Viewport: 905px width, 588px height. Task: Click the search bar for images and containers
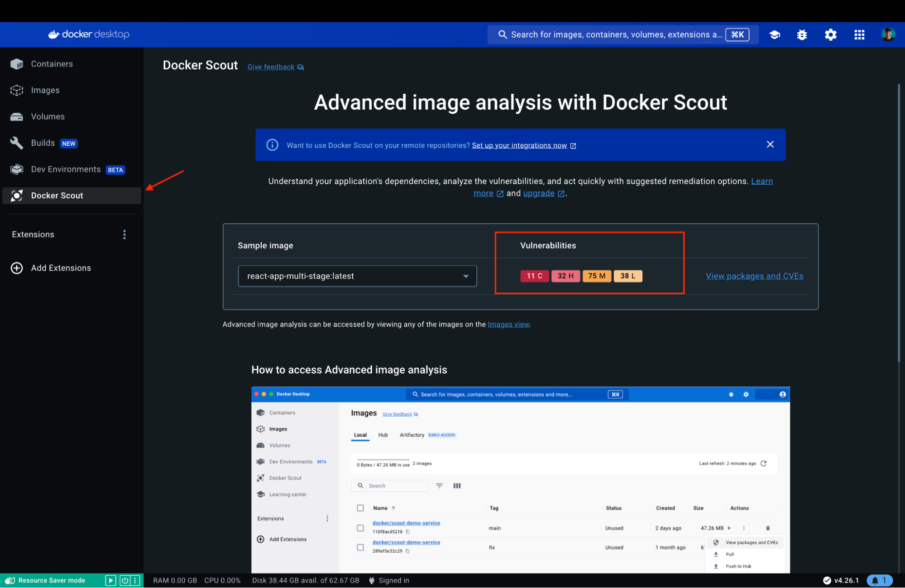[616, 35]
